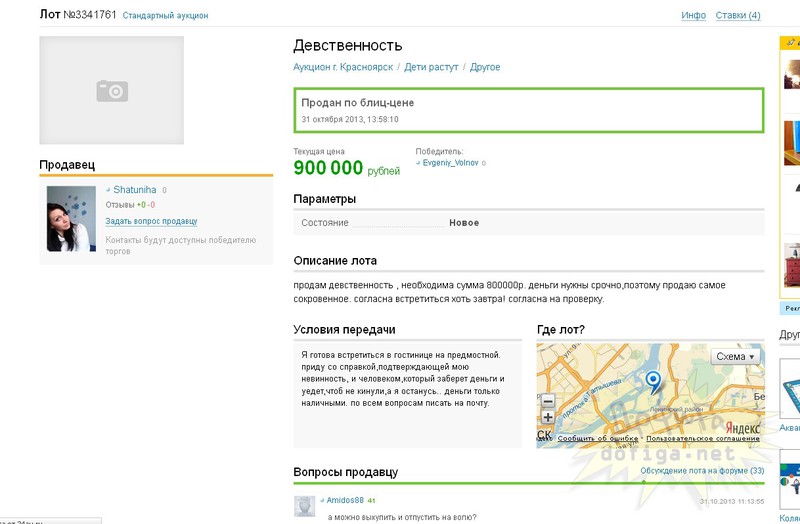Open the Дети растут category breadcrumb
800x524 pixels.
431,67
